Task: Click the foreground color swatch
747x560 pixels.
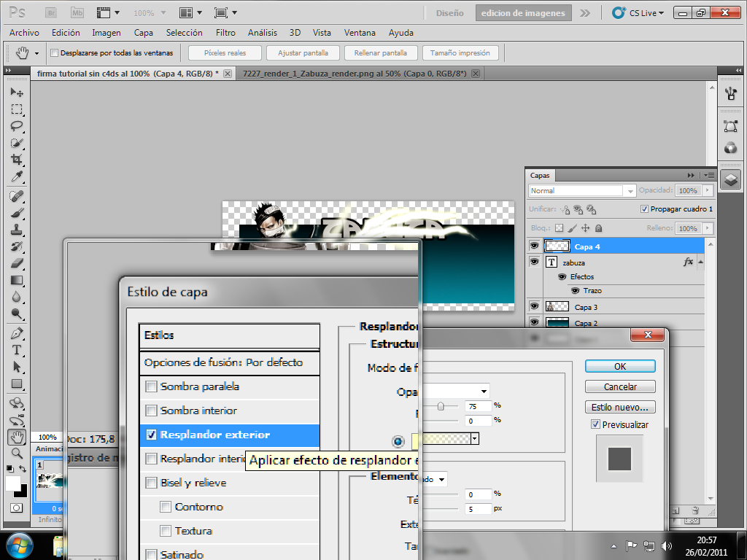Action: [13, 483]
